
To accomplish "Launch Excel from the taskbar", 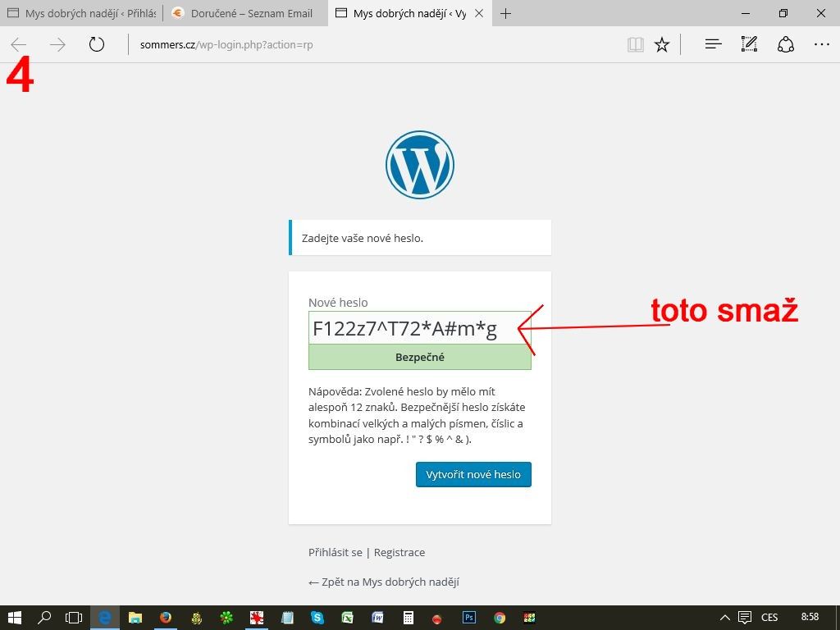I will point(348,618).
